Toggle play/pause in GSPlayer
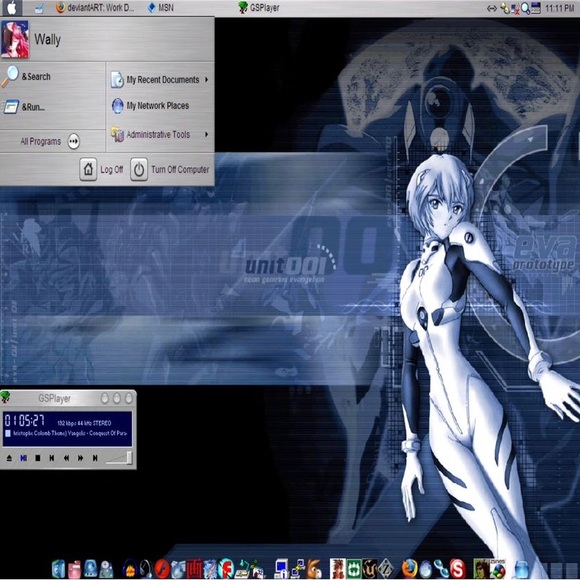Viewport: 580px width, 580px height. pos(23,458)
